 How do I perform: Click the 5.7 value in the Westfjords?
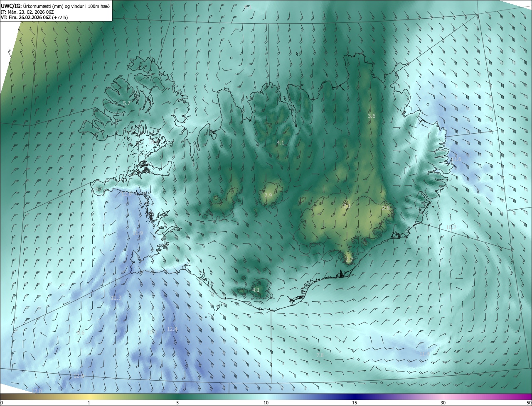coord(127,103)
